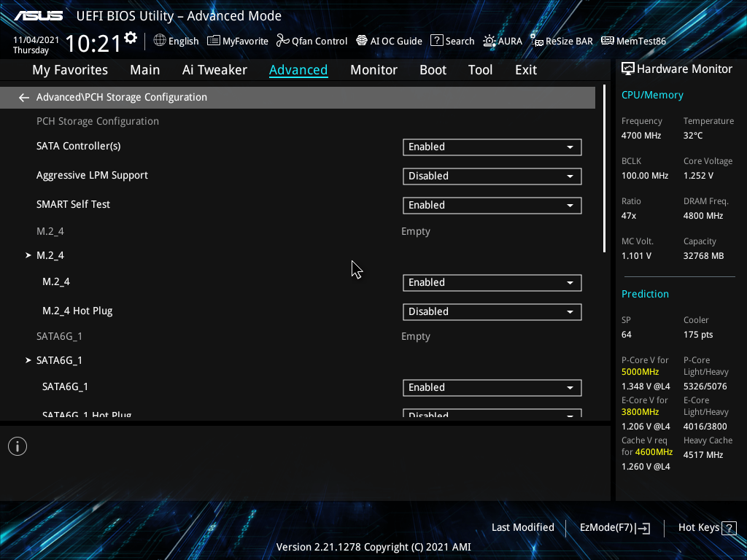This screenshot has width=747, height=560.
Task: Open the SATA Controller(s) dropdown
Action: [492, 147]
